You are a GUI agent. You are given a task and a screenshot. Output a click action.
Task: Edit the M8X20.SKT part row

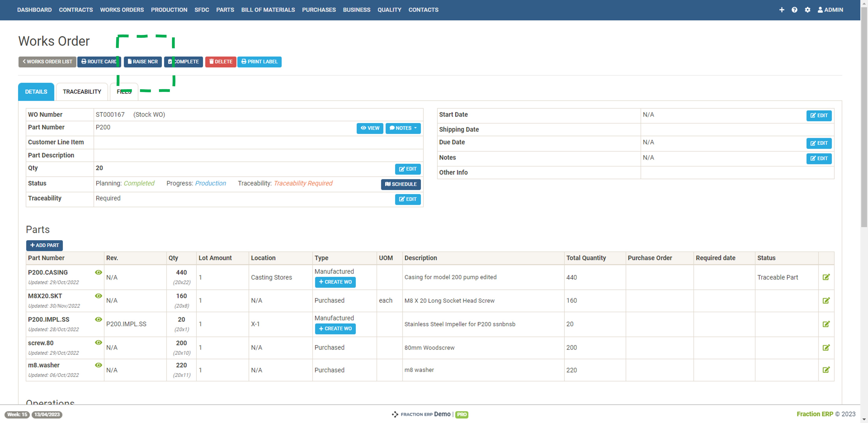pos(826,300)
